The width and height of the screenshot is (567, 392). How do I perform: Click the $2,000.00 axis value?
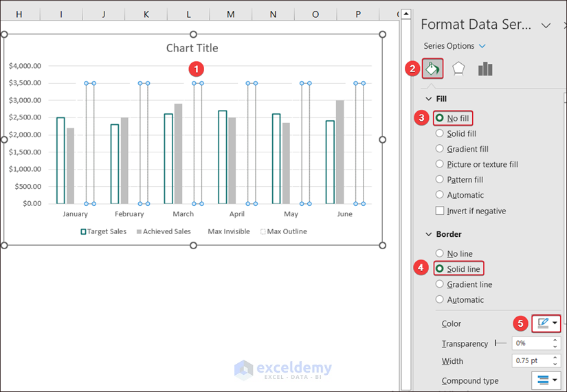(x=25, y=135)
